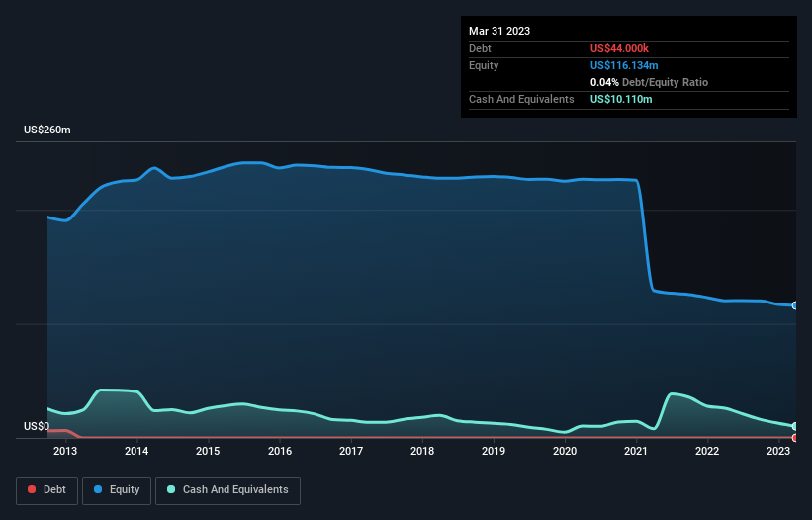
Task: Click the tooltip Equity row label
Action: tap(484, 65)
